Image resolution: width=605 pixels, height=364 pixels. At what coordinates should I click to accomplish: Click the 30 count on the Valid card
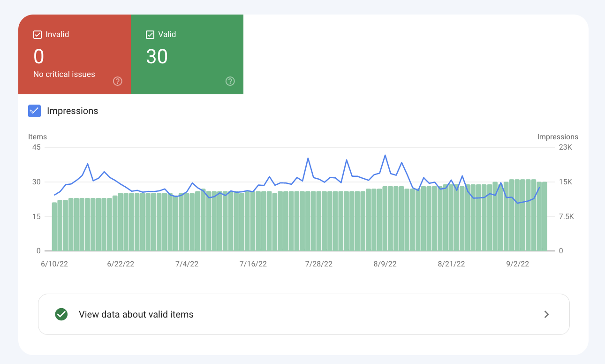157,57
